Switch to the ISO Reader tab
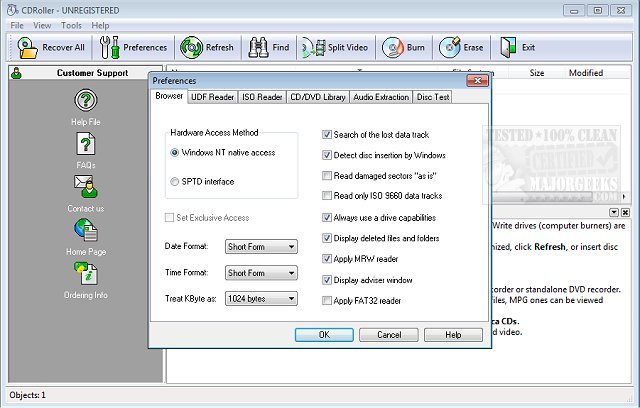 (x=262, y=97)
